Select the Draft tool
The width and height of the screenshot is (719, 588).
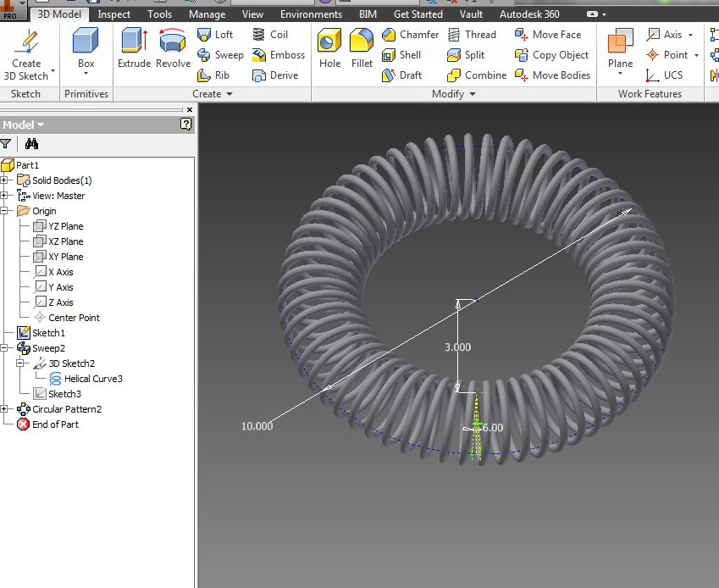point(401,75)
